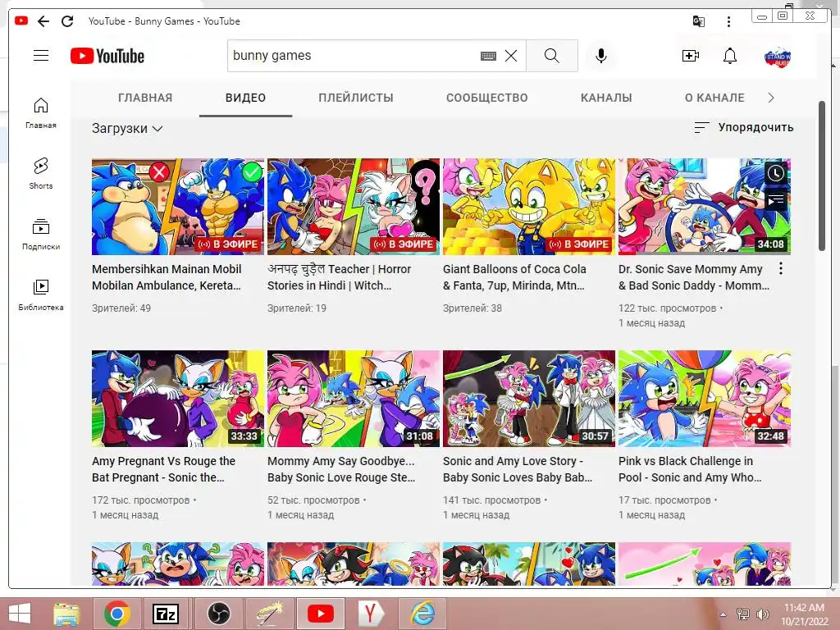Viewport: 840px width, 630px height.
Task: Expand the Загрузки dropdown
Action: point(127,129)
